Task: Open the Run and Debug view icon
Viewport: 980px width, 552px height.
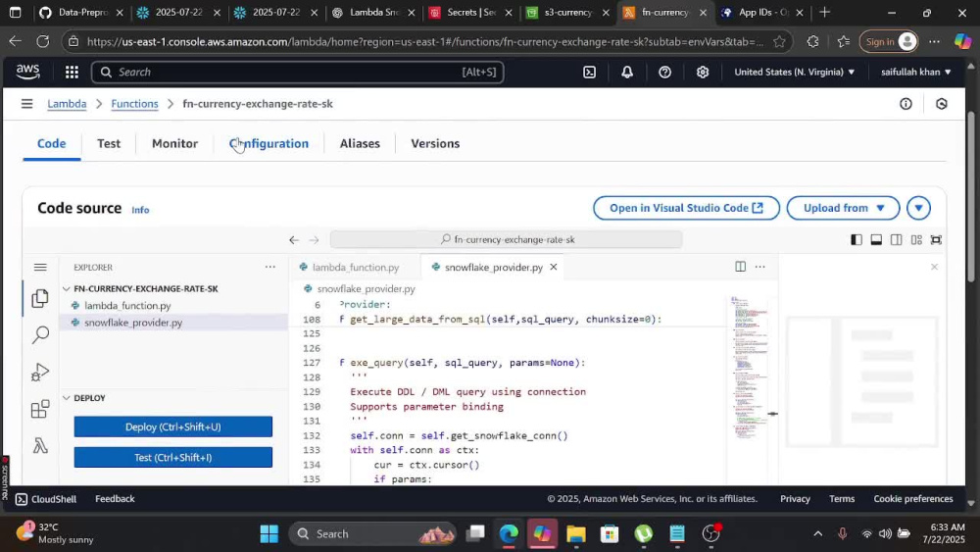Action: pyautogui.click(x=40, y=372)
